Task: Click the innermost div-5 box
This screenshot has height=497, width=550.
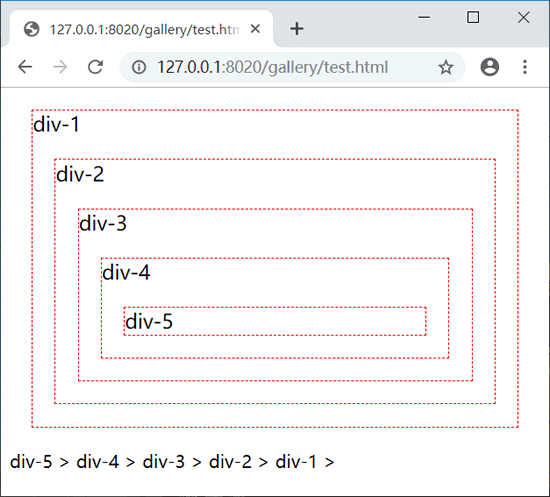Action: pyautogui.click(x=275, y=321)
